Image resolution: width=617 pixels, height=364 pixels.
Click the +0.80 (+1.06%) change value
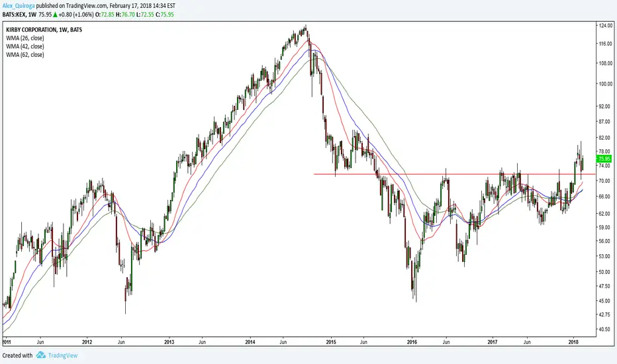pyautogui.click(x=76, y=15)
